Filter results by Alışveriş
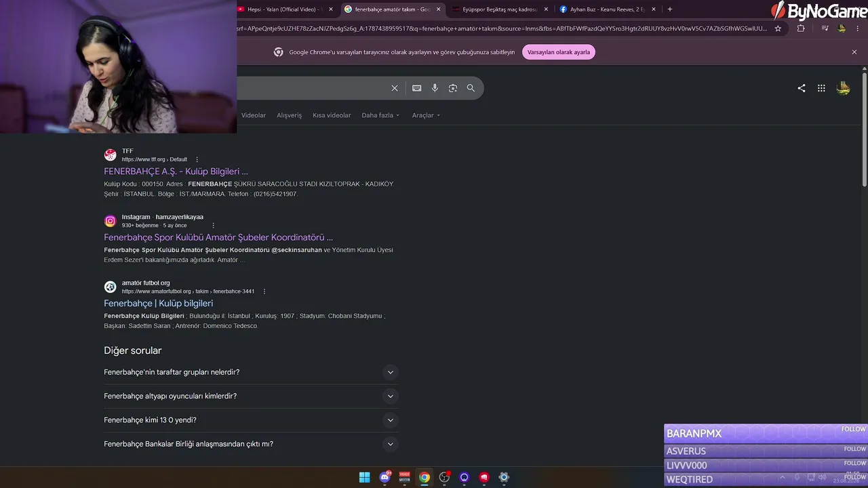 289,115
